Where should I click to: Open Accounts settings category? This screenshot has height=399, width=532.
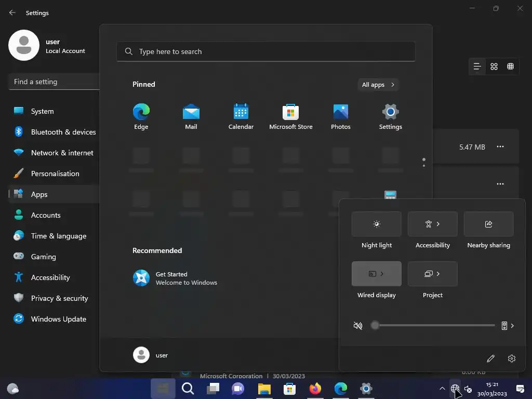[54, 215]
